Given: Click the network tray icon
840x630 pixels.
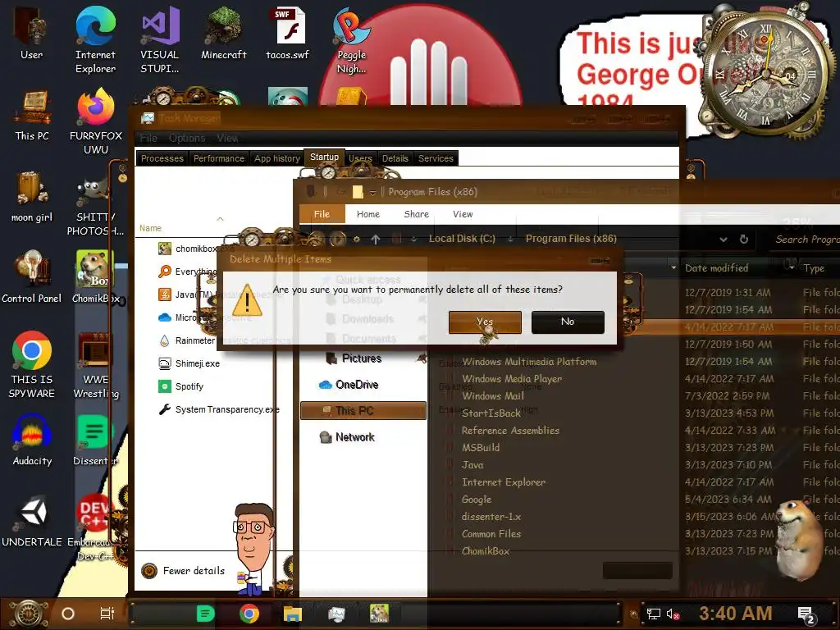Looking at the screenshot, I should (x=654, y=614).
